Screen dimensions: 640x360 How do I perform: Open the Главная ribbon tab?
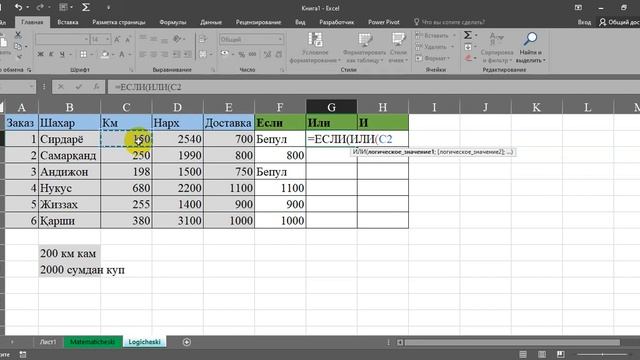[32, 22]
